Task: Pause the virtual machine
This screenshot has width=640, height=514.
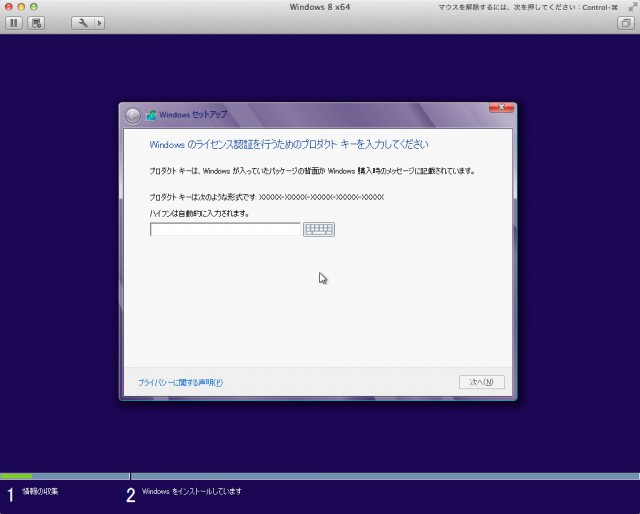Action: (15, 22)
